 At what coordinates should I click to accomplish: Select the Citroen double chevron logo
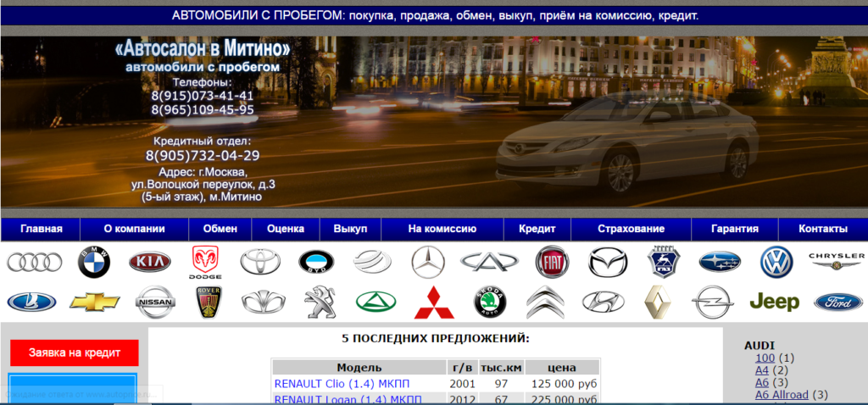(x=545, y=302)
